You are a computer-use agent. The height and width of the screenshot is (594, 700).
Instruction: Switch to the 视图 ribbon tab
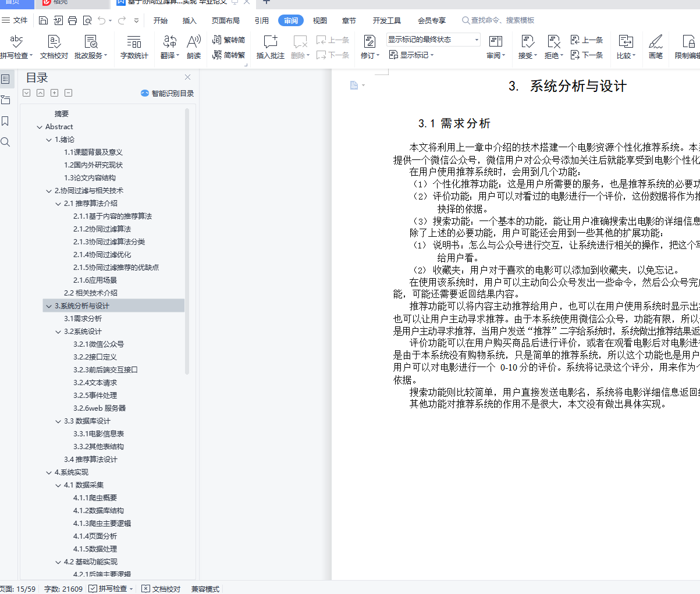pos(320,20)
